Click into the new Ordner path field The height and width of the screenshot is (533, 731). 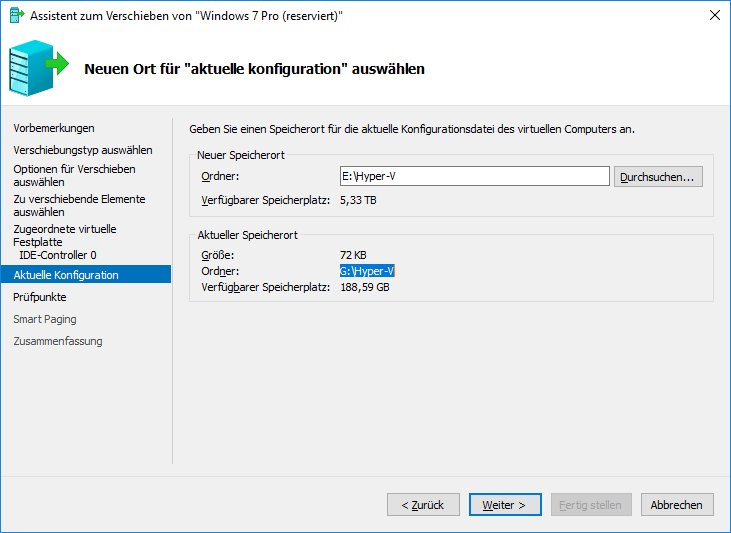click(473, 176)
